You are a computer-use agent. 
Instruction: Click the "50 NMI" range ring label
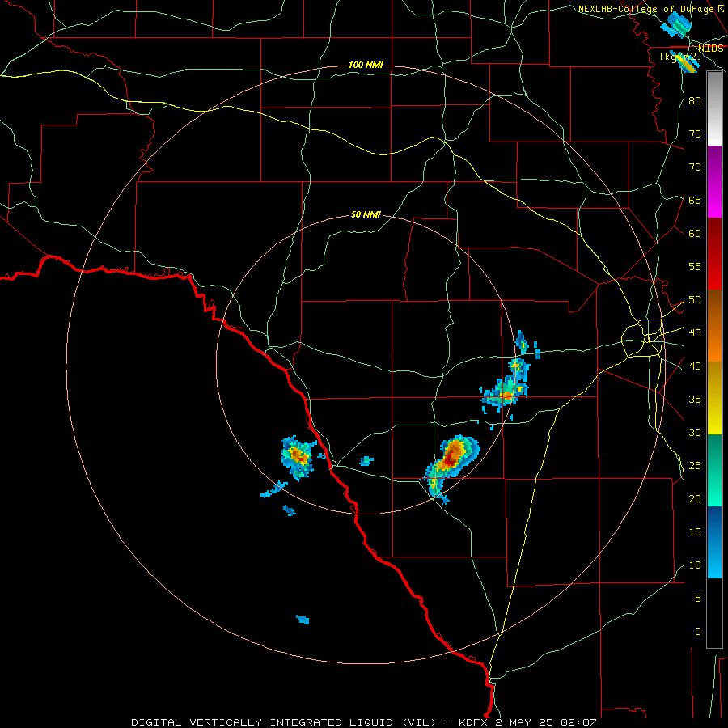pos(366,214)
